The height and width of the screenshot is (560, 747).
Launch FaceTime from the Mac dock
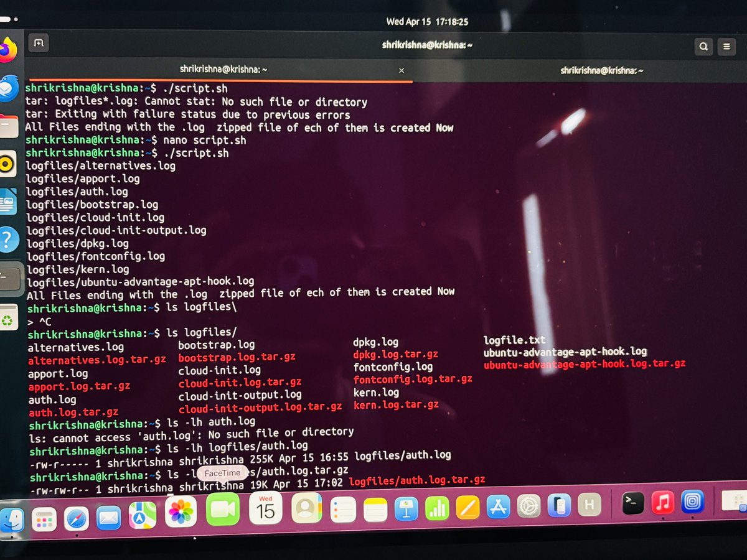click(x=222, y=510)
